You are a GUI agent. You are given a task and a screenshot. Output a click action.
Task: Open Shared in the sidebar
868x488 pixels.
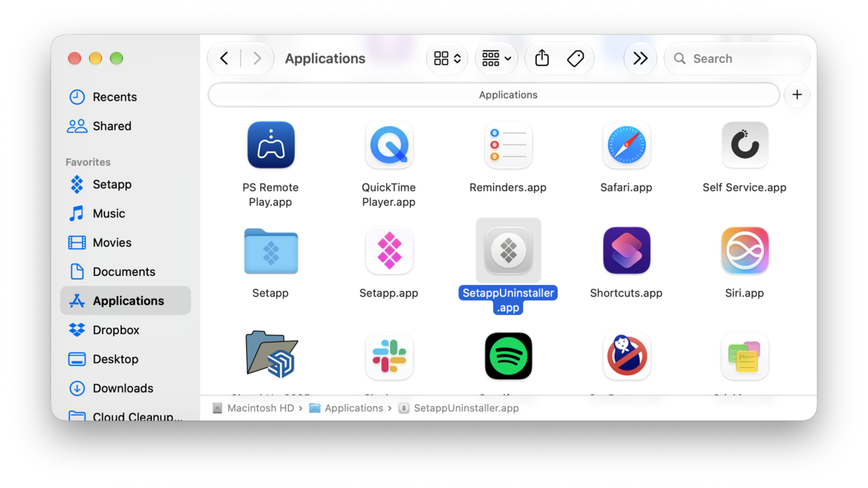125,126
